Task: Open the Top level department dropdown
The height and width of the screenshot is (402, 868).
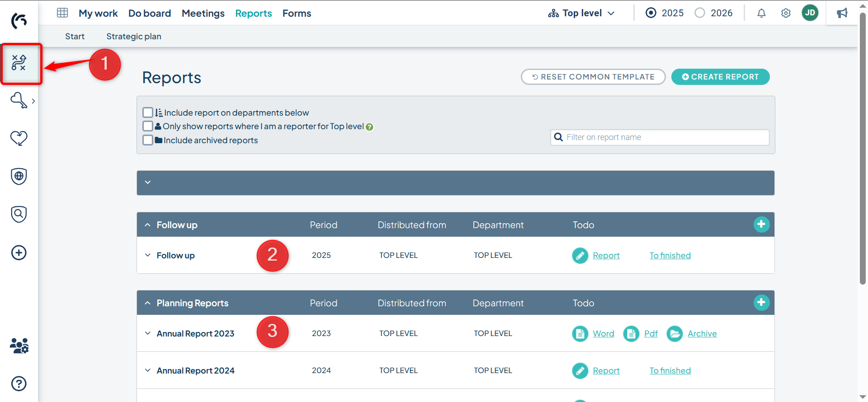Action: tap(581, 13)
